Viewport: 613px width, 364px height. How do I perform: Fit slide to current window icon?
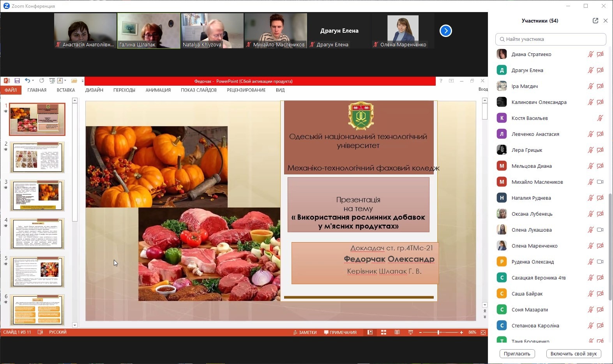(483, 332)
